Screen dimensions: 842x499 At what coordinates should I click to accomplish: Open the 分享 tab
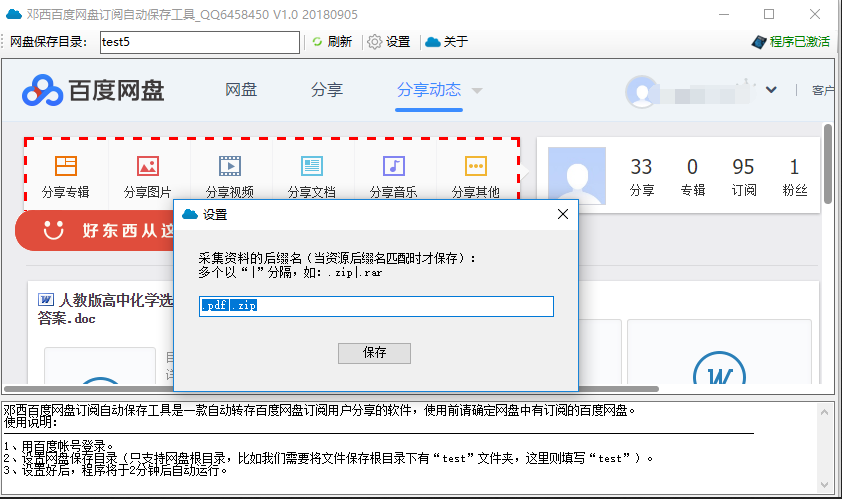(x=326, y=90)
